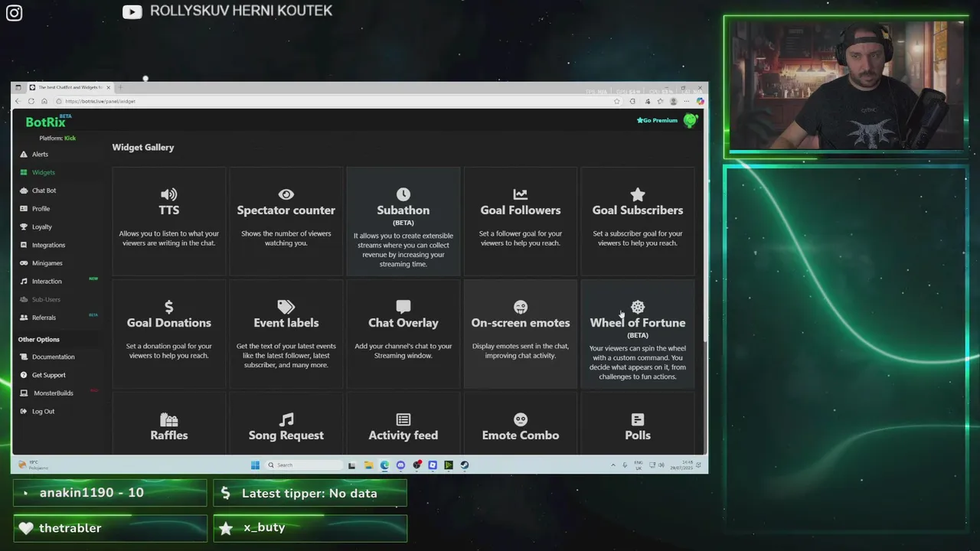Image resolution: width=980 pixels, height=551 pixels.
Task: Open Profile in the sidebar
Action: [x=41, y=209]
